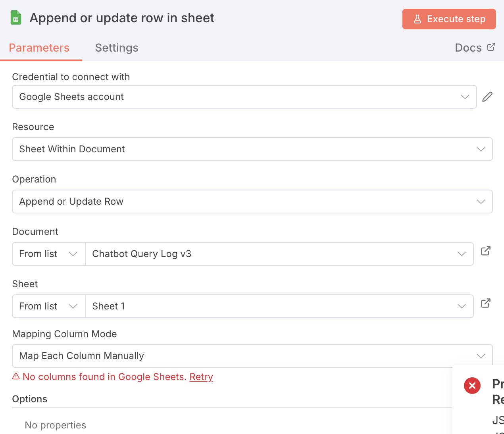Viewport: 504px width, 434px height.
Task: Select the Parameters tab
Action: coord(39,48)
